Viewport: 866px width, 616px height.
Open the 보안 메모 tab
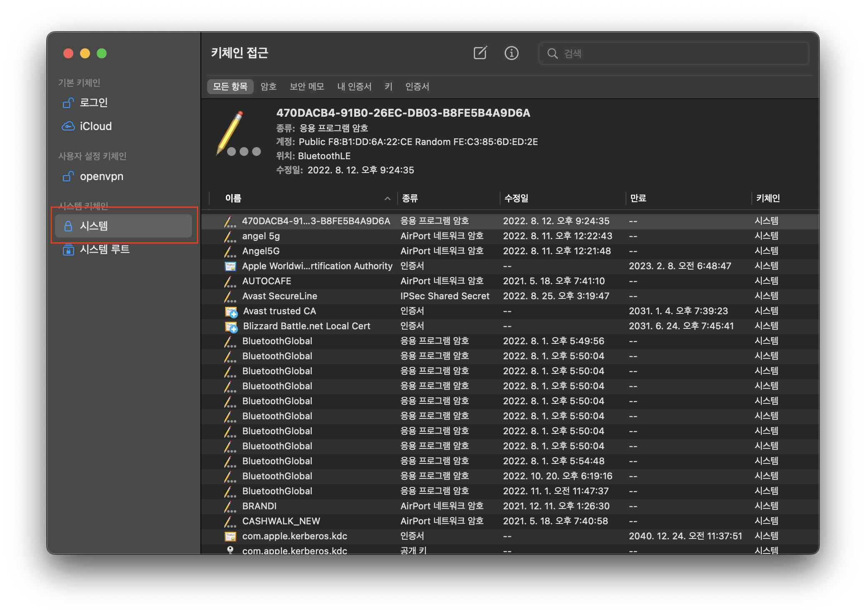[307, 87]
